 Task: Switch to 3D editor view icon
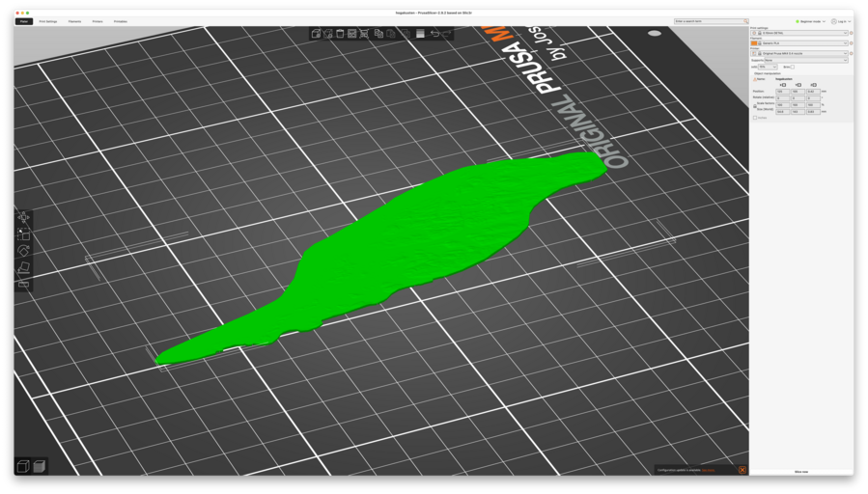tap(23, 467)
